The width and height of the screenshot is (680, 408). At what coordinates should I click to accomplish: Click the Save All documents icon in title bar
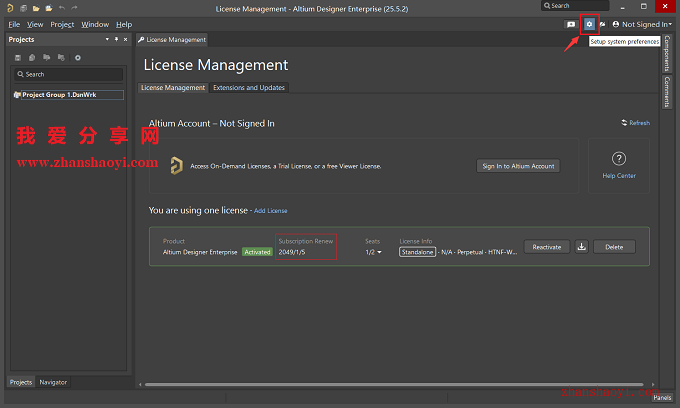point(23,8)
